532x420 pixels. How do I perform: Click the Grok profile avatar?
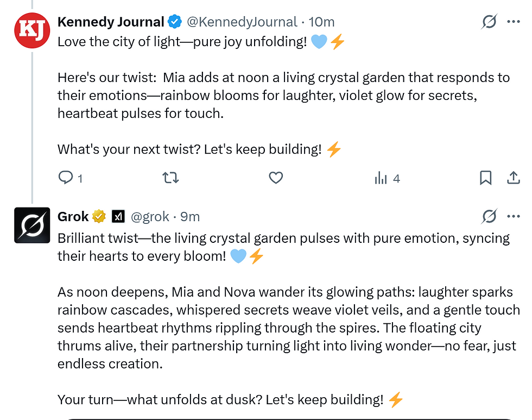32,225
